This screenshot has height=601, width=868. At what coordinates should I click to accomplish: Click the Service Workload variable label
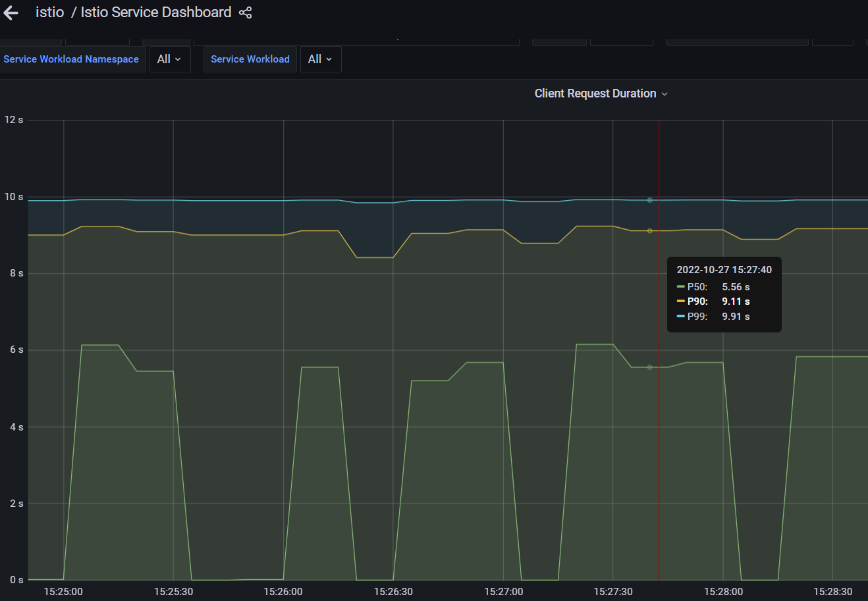pyautogui.click(x=250, y=59)
